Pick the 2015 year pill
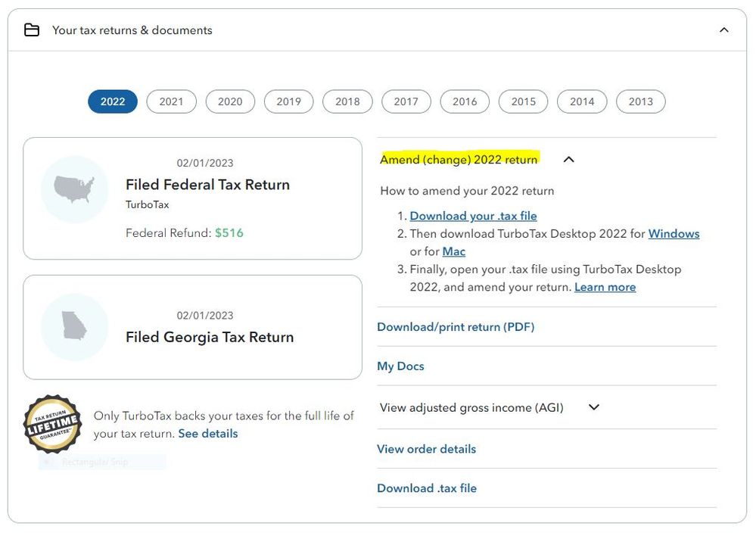Viewport: 756px width, 539px height. click(x=524, y=101)
